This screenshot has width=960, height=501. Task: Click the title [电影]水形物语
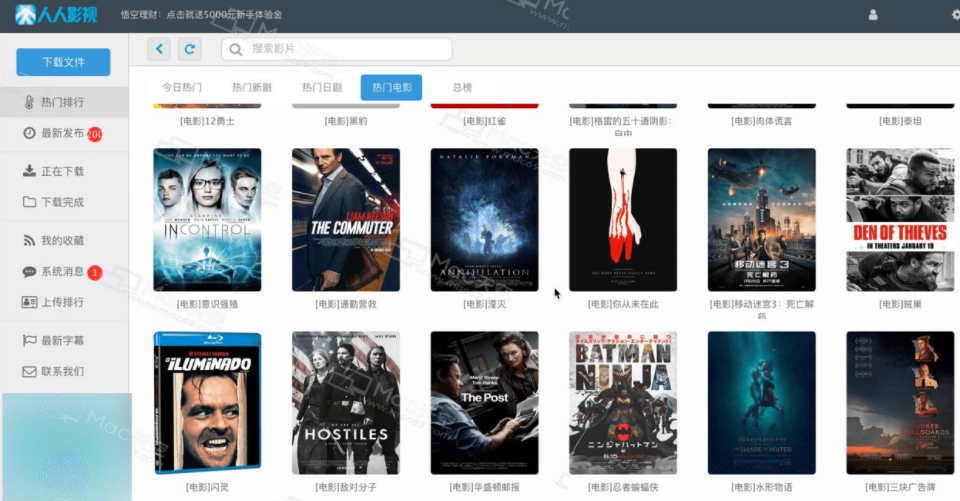coord(762,488)
